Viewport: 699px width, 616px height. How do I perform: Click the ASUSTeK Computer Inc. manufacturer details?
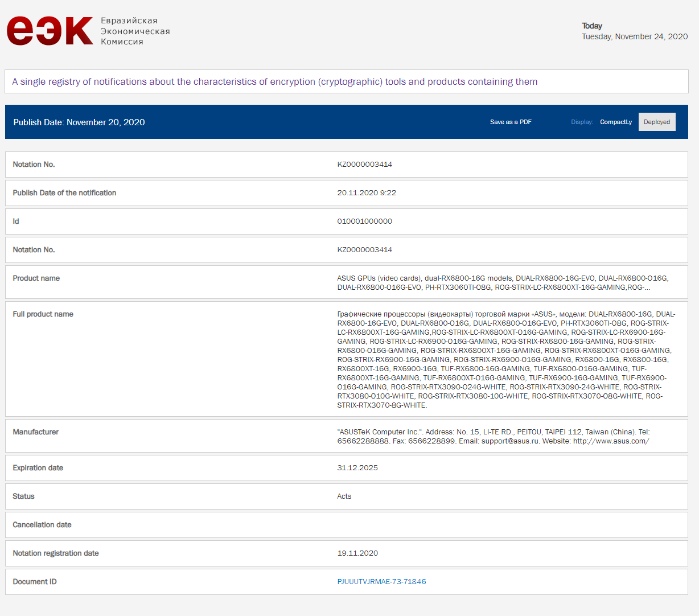point(494,436)
